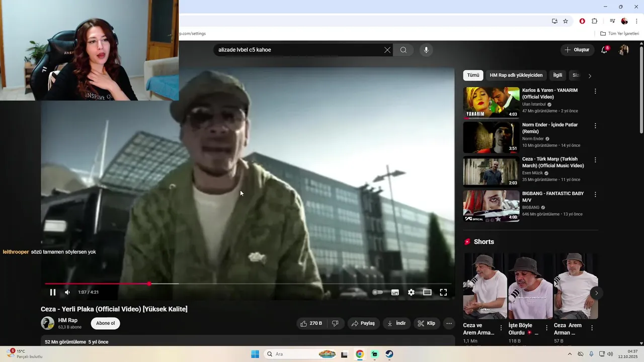644x362 pixels.
Task: Open the Chrome profile avatar
Action: 624,21
